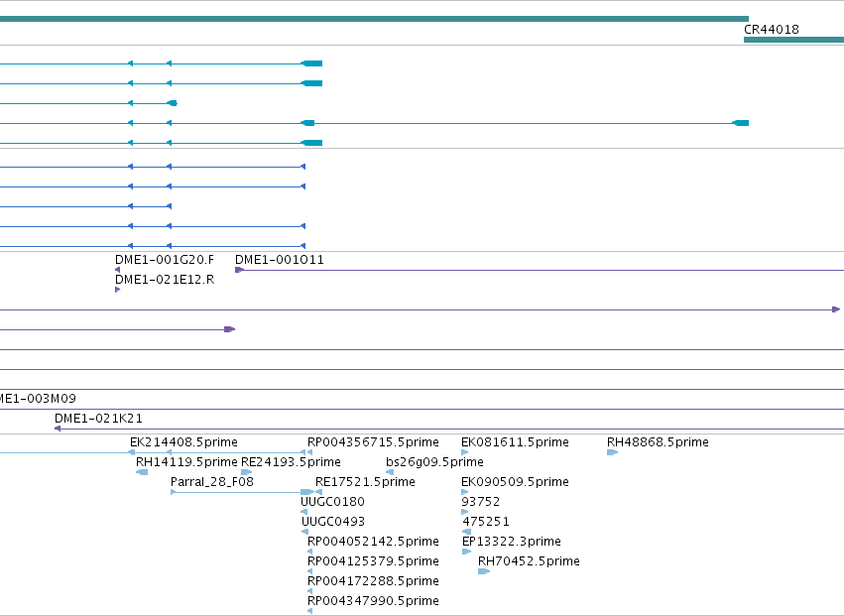Select the DME1-001O11 clone label
This screenshot has height=616, width=844.
pyautogui.click(x=280, y=260)
